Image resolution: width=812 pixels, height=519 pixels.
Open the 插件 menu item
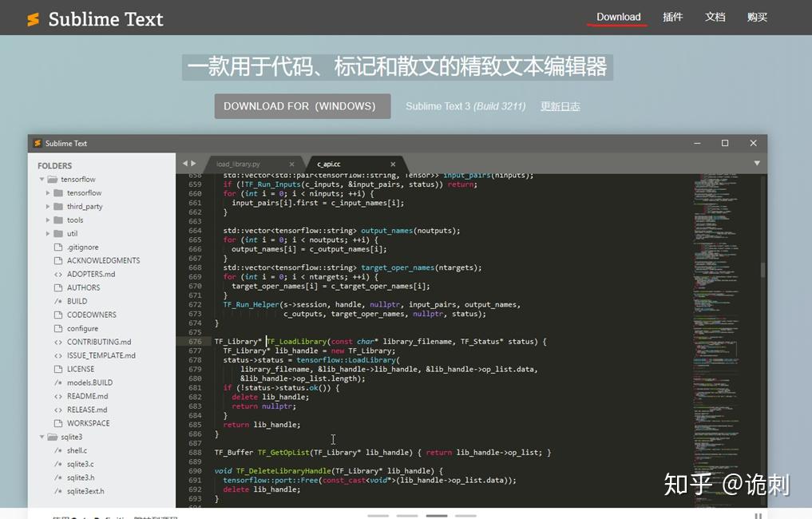[x=673, y=17]
